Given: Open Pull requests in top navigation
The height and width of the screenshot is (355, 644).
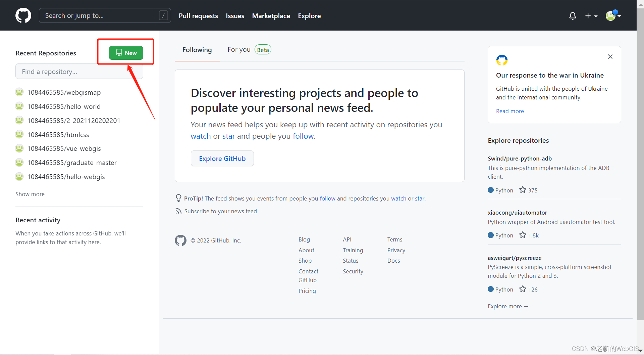Looking at the screenshot, I should tap(198, 16).
